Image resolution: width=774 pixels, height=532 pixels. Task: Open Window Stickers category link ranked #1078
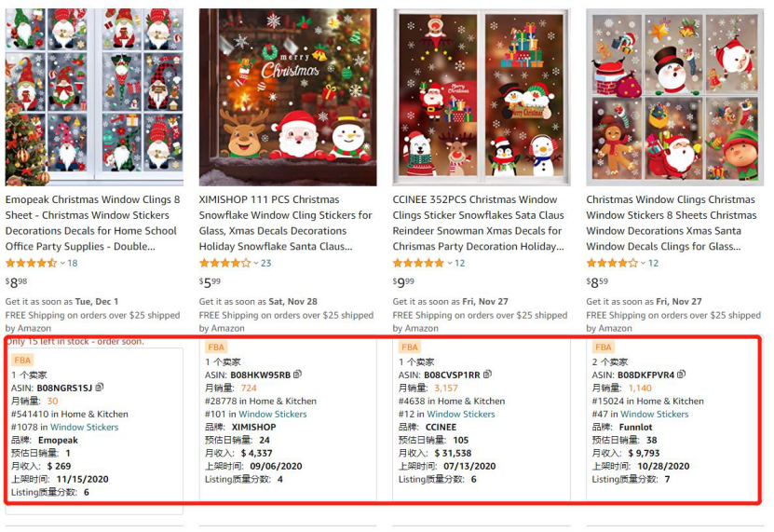(x=85, y=427)
